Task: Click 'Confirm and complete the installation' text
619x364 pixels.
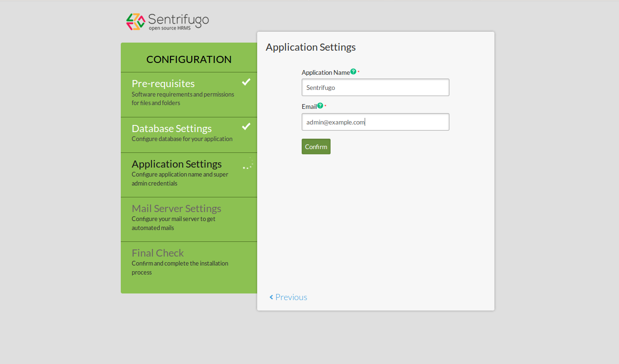Action: [180, 267]
